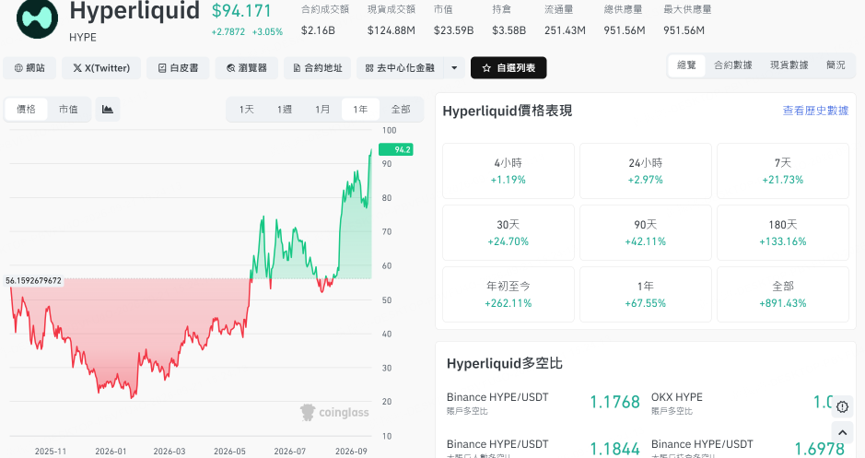The width and height of the screenshot is (865, 458).
Task: Switch to the 簡況 tab
Action: [x=836, y=65]
